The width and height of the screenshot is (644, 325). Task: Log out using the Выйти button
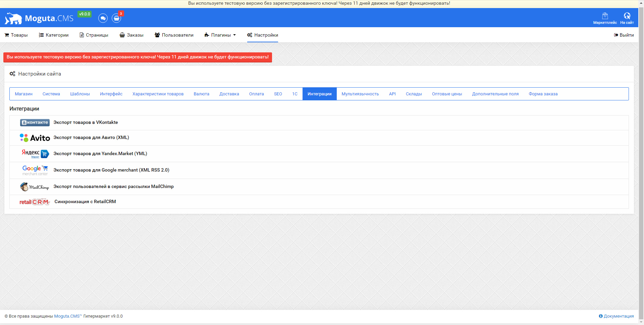point(624,35)
